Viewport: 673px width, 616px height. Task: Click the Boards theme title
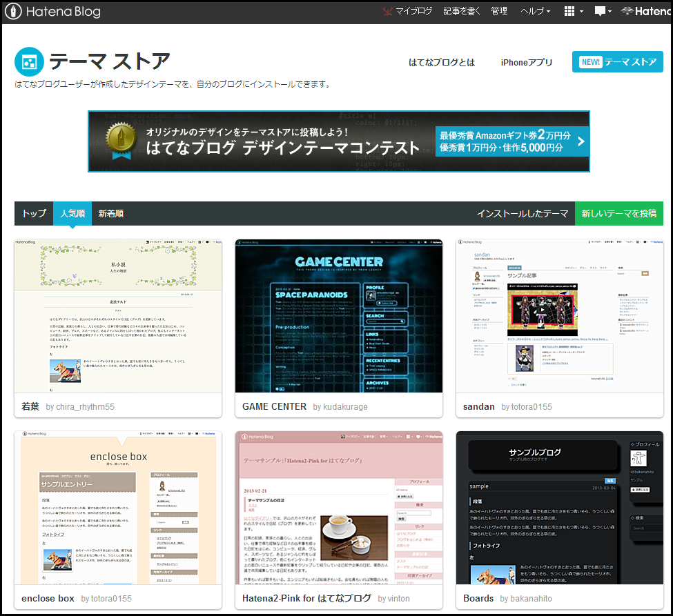point(478,598)
